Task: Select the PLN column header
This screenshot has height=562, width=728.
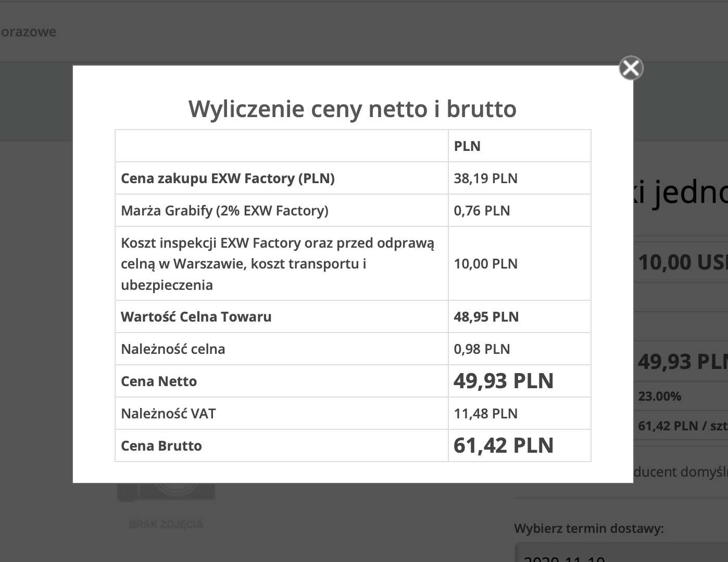Action: click(467, 146)
